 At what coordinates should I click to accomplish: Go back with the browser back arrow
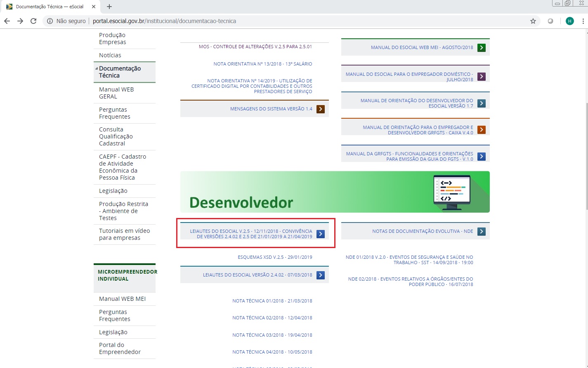coord(7,21)
